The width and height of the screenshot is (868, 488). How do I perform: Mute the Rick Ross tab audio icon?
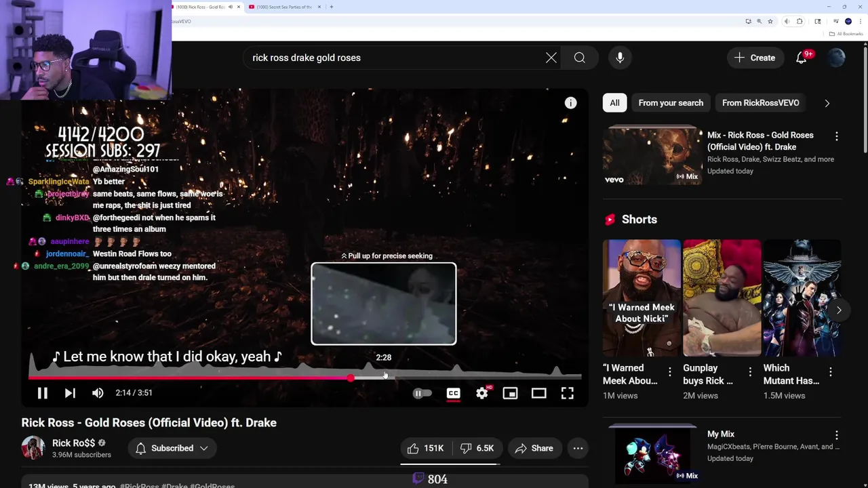tap(231, 7)
